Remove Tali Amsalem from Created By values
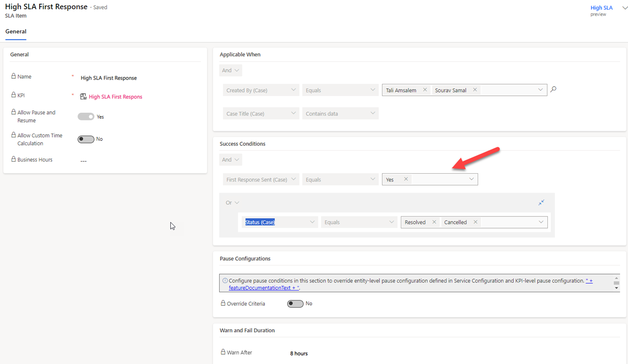This screenshot has height=364, width=628. (425, 90)
